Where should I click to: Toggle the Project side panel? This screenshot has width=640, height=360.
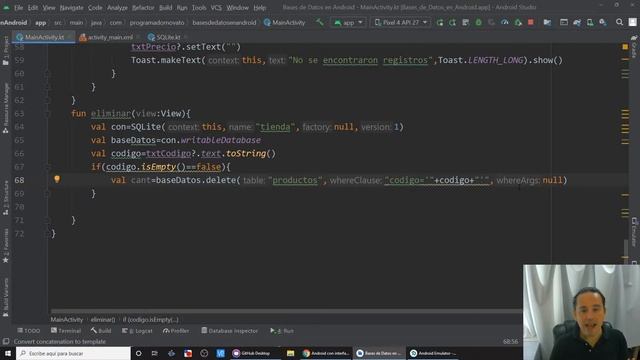(x=5, y=51)
